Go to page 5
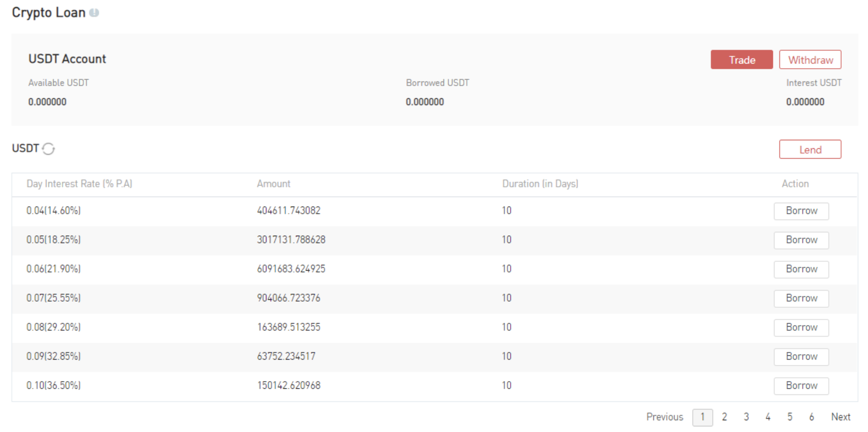The image size is (868, 432). (790, 417)
